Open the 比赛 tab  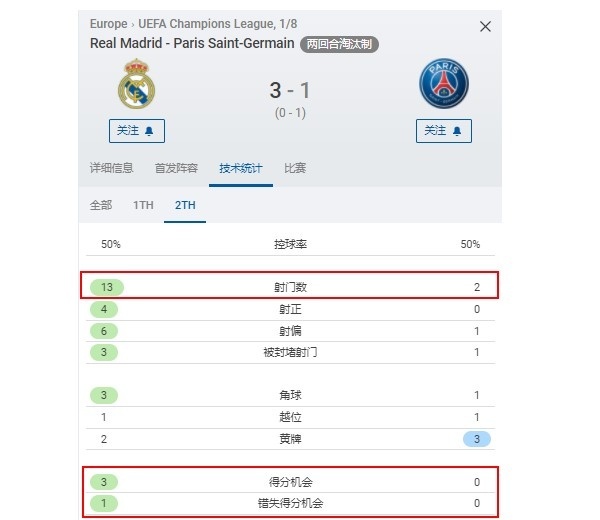pos(295,168)
